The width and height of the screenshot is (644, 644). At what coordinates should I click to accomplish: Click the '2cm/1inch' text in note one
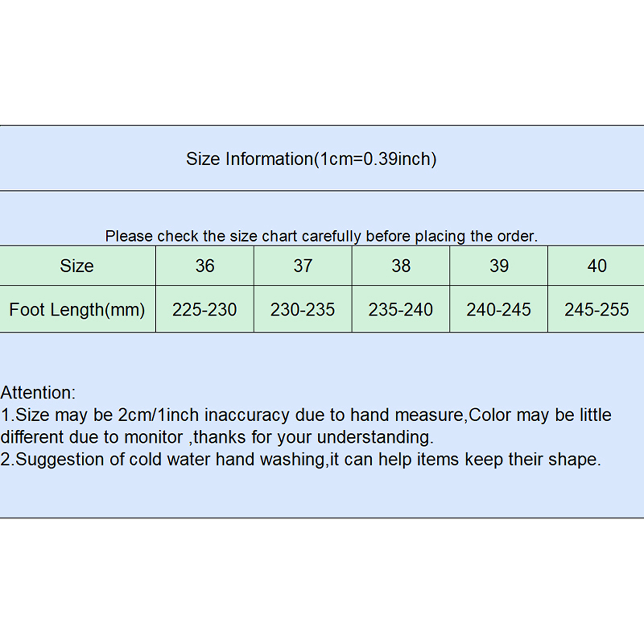click(x=158, y=415)
